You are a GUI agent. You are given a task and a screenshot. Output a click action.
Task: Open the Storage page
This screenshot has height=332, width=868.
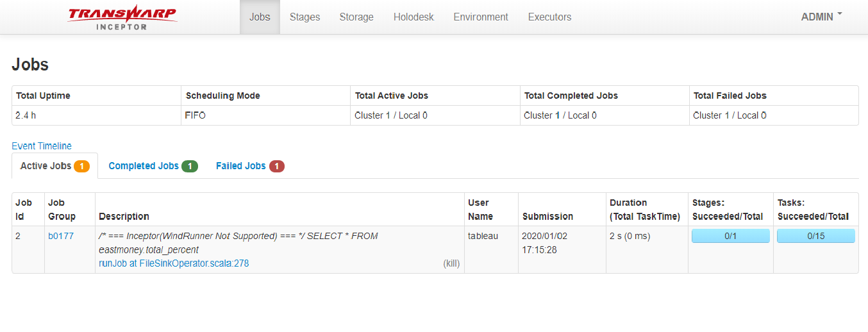pos(356,17)
